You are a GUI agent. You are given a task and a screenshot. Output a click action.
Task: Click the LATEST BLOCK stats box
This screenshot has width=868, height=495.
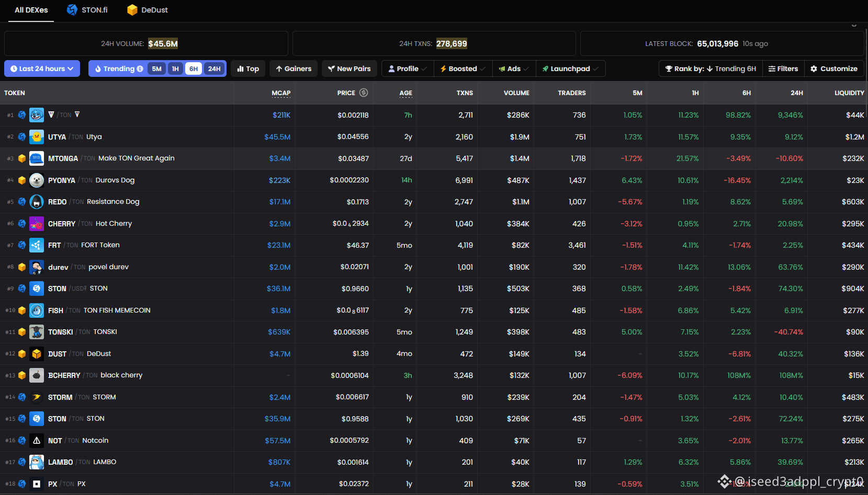coord(722,43)
